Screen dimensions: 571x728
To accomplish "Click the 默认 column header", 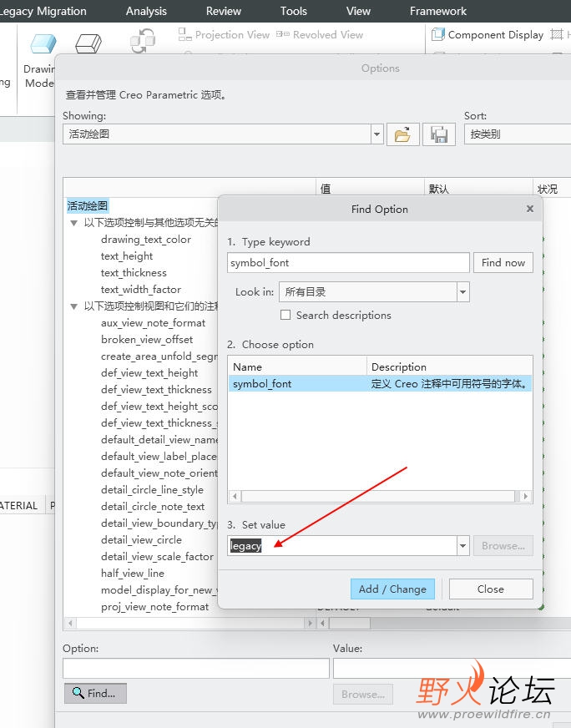I will [x=478, y=189].
